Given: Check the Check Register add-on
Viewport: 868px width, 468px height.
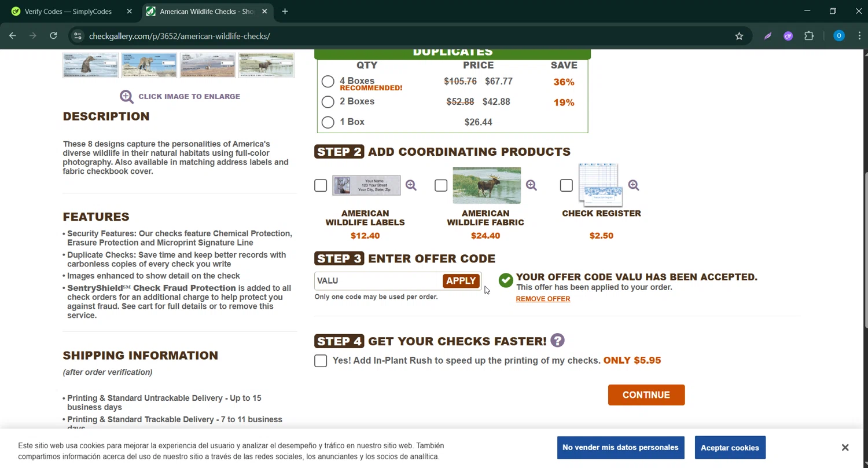Looking at the screenshot, I should (567, 185).
